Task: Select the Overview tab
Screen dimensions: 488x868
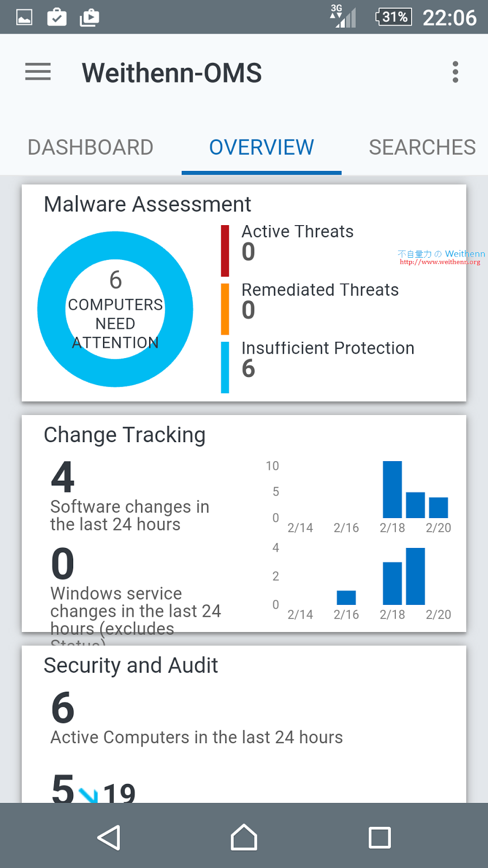Action: pos(261,148)
